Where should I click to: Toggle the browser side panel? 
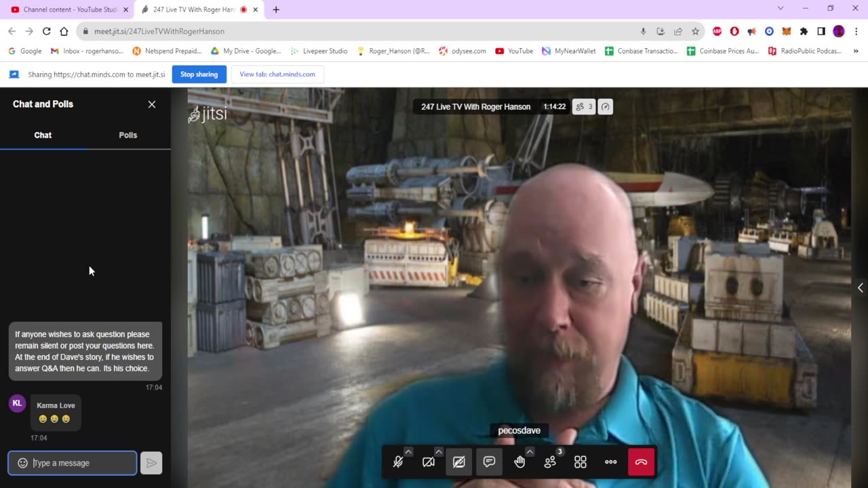tap(821, 31)
